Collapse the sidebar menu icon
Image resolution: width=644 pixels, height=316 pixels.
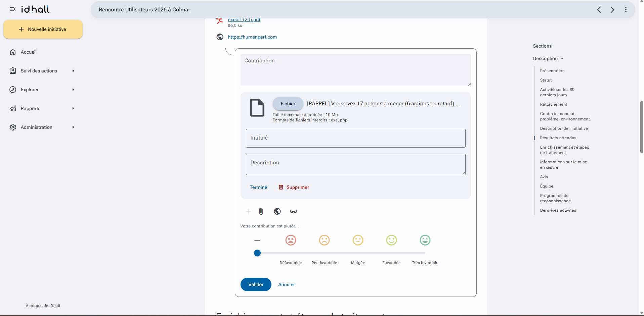13,9
